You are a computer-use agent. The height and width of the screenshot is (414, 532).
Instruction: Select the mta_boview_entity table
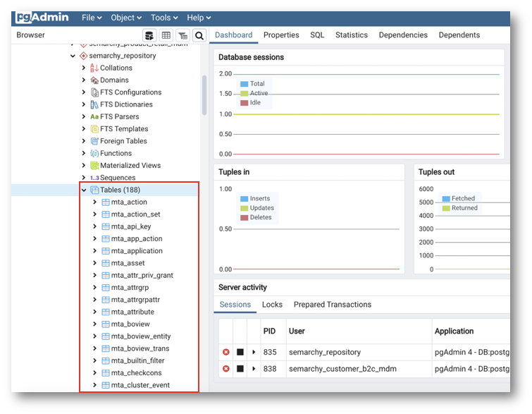point(141,336)
